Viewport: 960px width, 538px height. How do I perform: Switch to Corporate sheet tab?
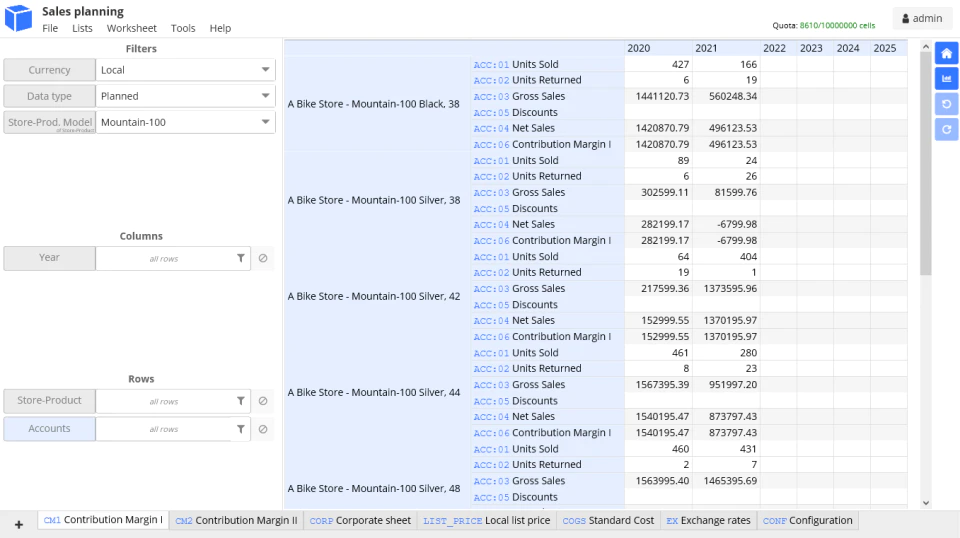360,520
